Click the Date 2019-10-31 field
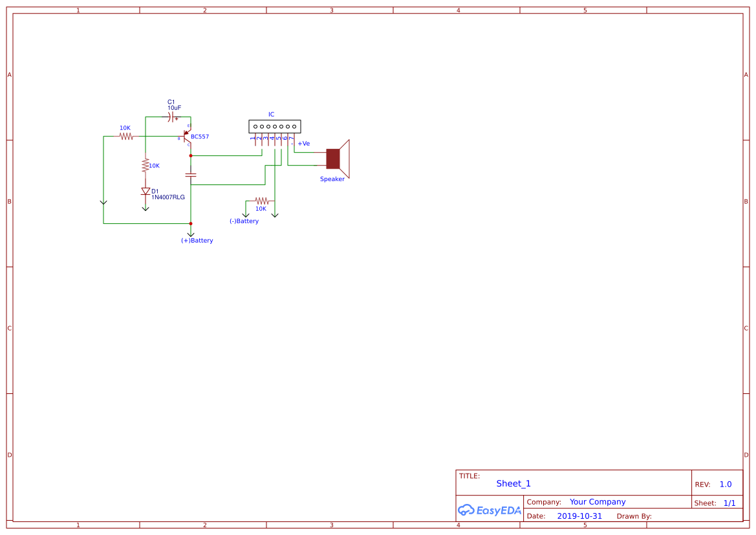This screenshot has height=535, width=756. pyautogui.click(x=581, y=516)
